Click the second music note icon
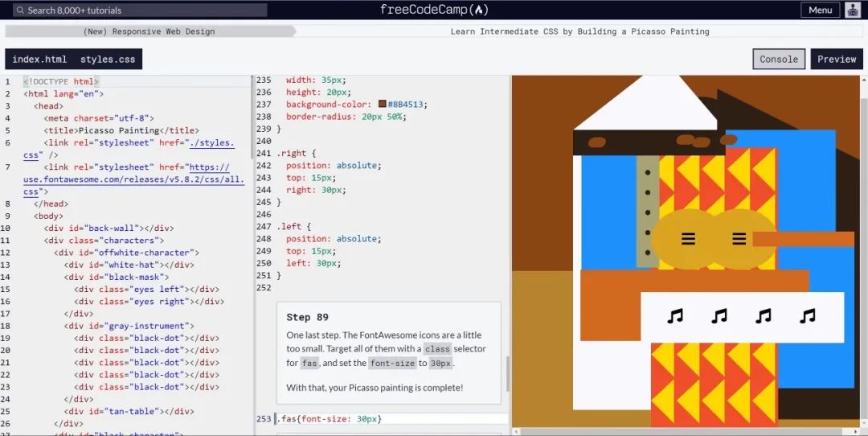The height and width of the screenshot is (436, 868). tap(719, 316)
